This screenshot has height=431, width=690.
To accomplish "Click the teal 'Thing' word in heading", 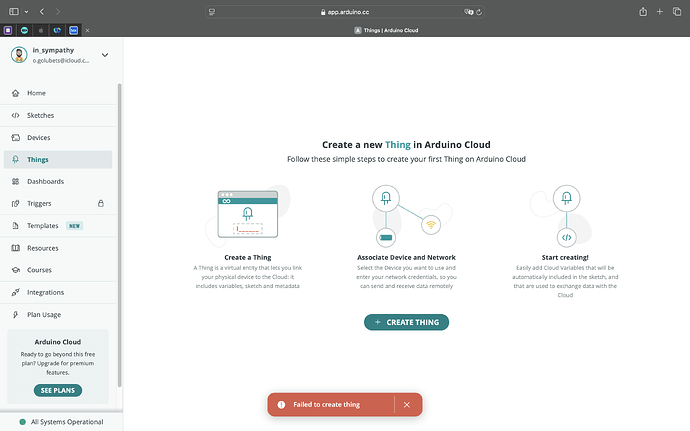I will click(397, 145).
